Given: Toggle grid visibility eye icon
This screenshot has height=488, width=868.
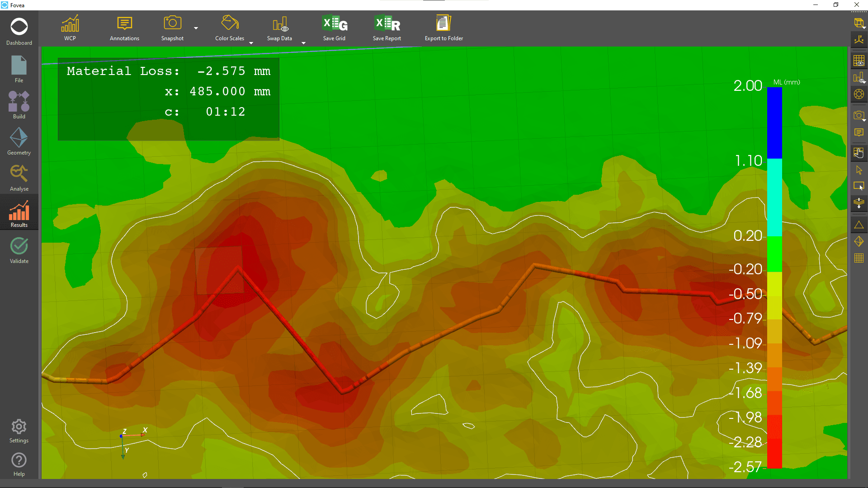Looking at the screenshot, I should coord(859,60).
